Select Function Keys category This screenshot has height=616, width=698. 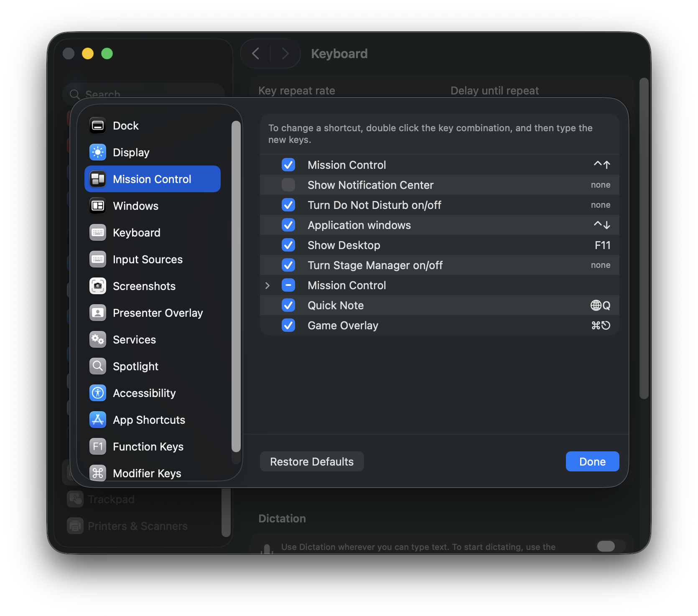[153, 447]
